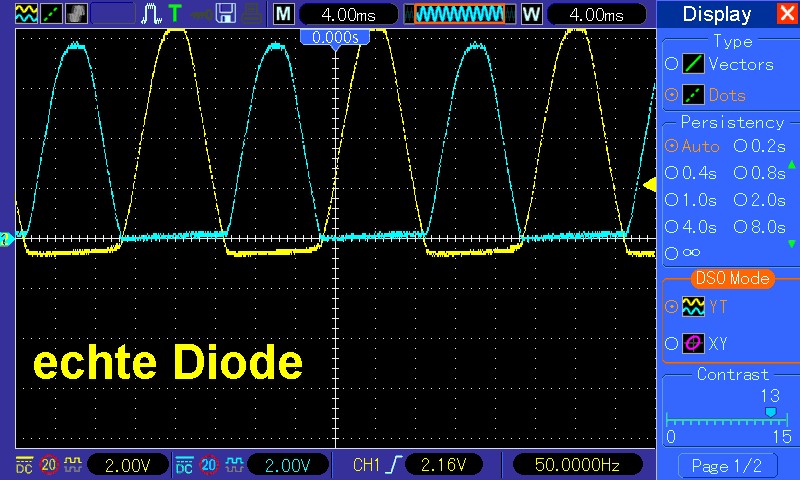
Task: Click the green dots display icon in toolbar
Action: pos(47,14)
